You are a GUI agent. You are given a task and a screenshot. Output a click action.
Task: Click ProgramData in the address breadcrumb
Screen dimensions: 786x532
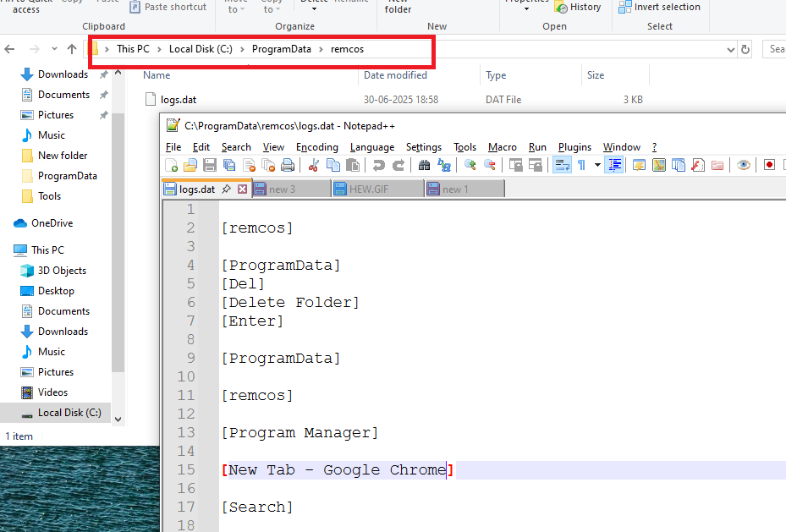click(x=281, y=49)
